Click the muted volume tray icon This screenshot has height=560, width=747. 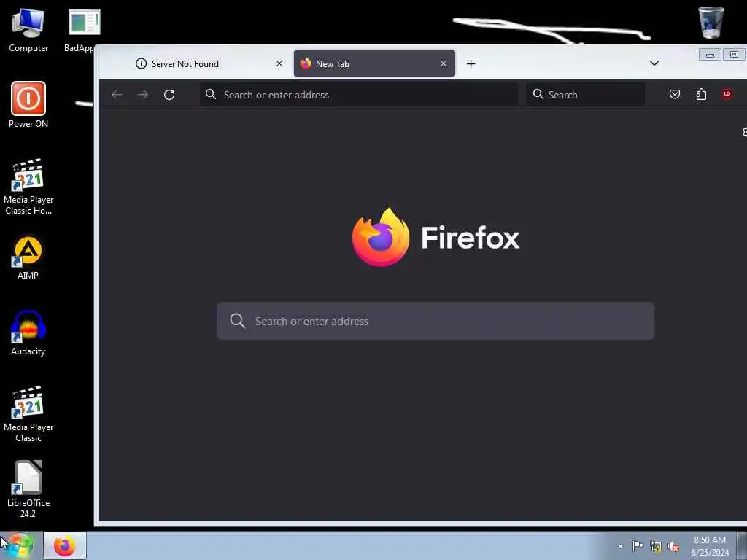coord(673,547)
